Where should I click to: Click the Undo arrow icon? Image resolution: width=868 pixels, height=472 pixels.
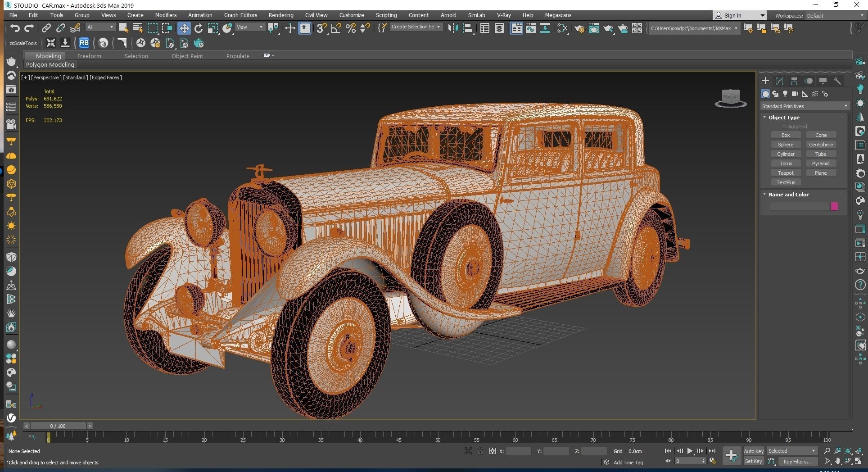15,28
